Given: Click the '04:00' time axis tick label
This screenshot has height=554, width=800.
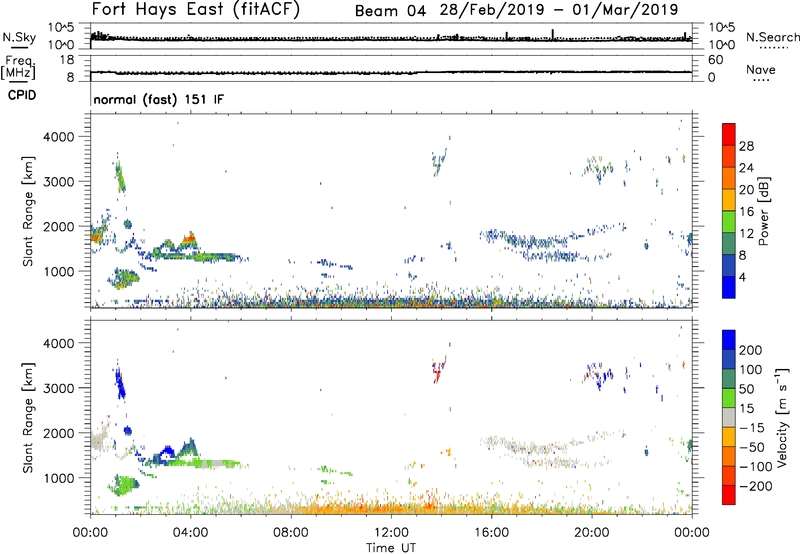Looking at the screenshot, I should (x=191, y=533).
